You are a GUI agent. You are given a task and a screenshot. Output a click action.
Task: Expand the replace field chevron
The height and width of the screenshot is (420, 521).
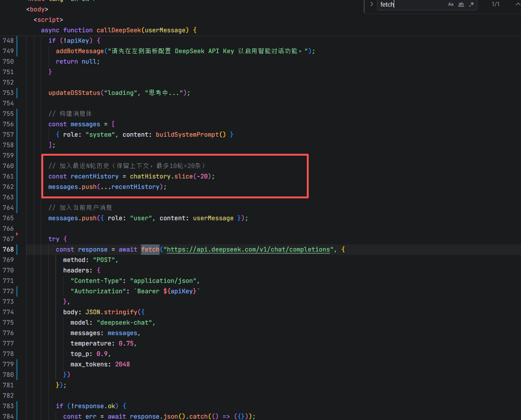371,4
